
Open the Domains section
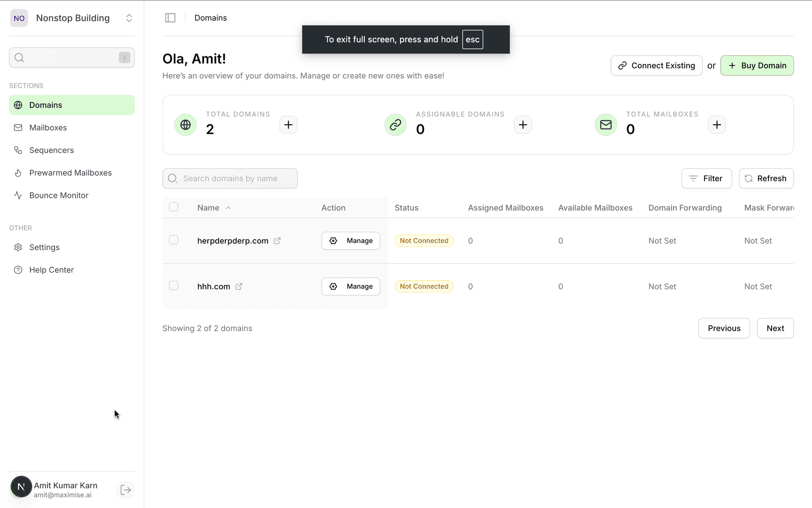click(x=72, y=105)
